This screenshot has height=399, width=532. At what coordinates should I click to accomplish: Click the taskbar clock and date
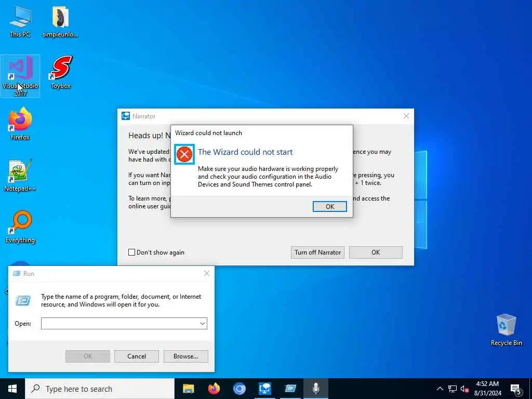click(487, 389)
